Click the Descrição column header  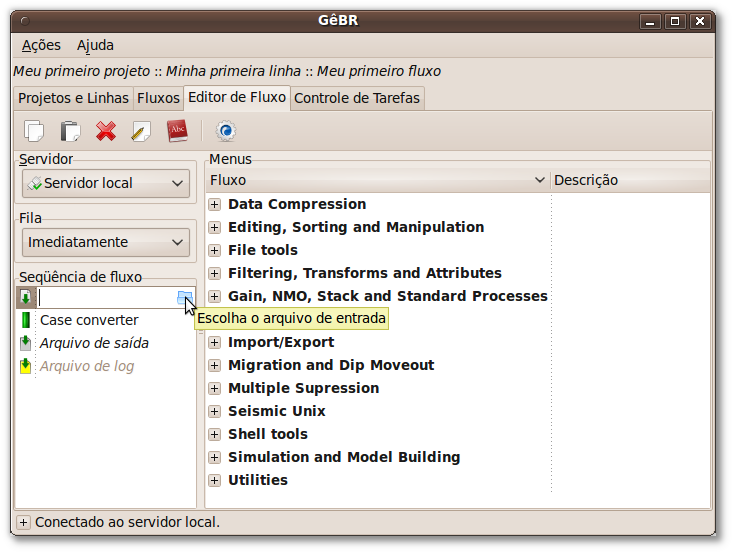point(630,180)
